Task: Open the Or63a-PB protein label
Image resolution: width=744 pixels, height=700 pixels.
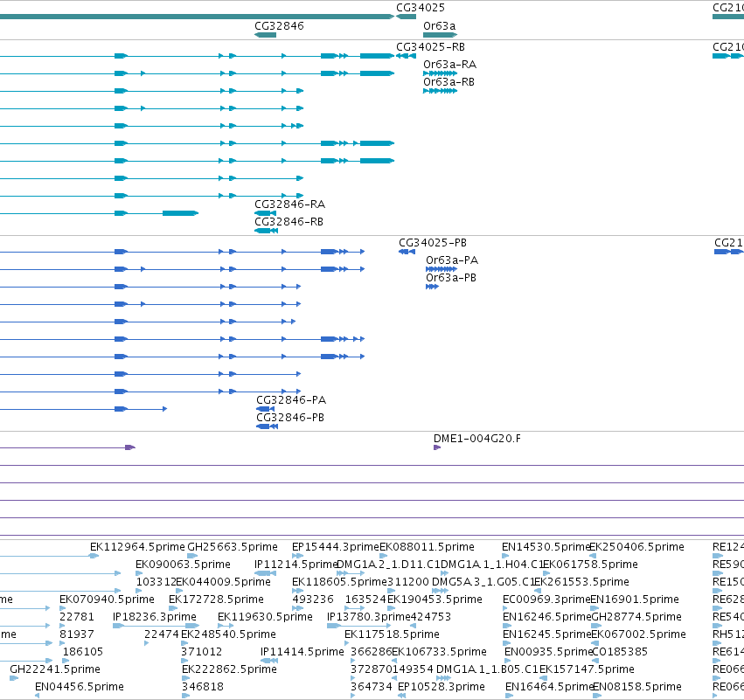Action: pos(451,278)
